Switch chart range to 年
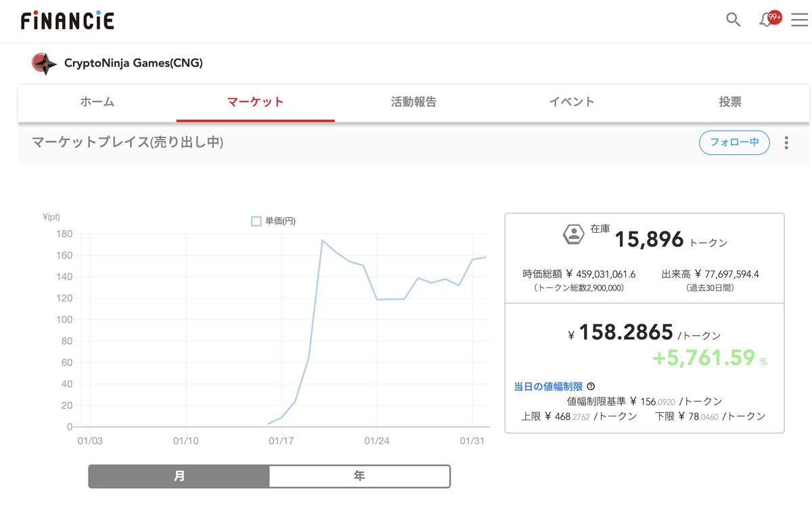The width and height of the screenshot is (812, 528). 359,476
